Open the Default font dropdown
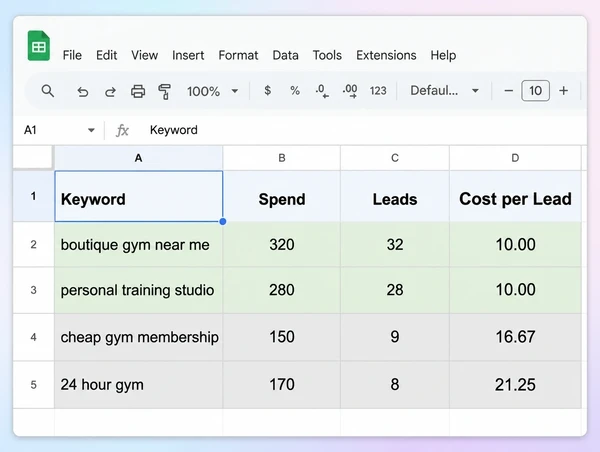 (444, 91)
